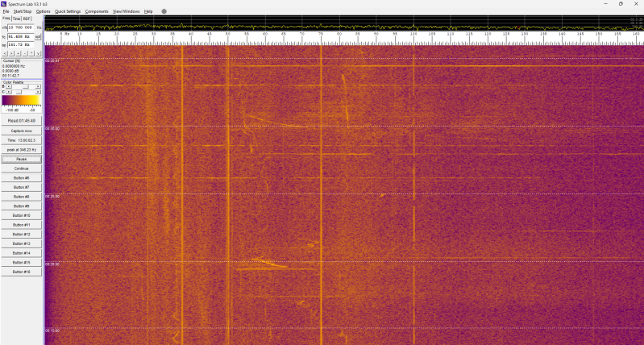Click the fc center frequency field
Viewport: 644px width, 345px height.
(20, 36)
